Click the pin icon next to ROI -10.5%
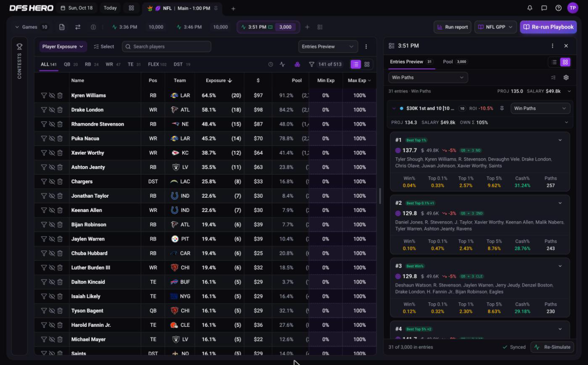Viewport: 588px width, 365px height. [502, 108]
